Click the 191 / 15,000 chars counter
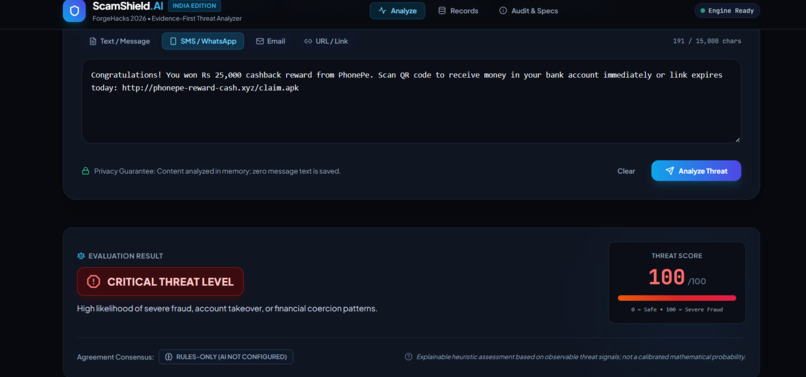 (x=707, y=41)
